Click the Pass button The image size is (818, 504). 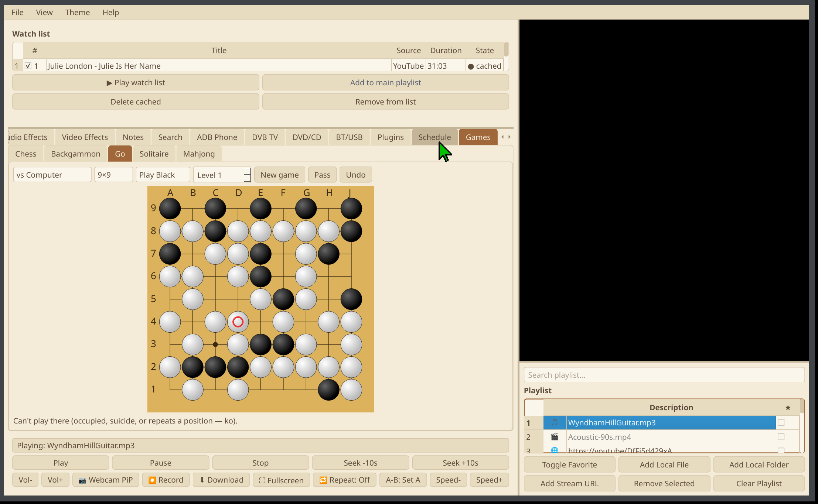coord(322,175)
